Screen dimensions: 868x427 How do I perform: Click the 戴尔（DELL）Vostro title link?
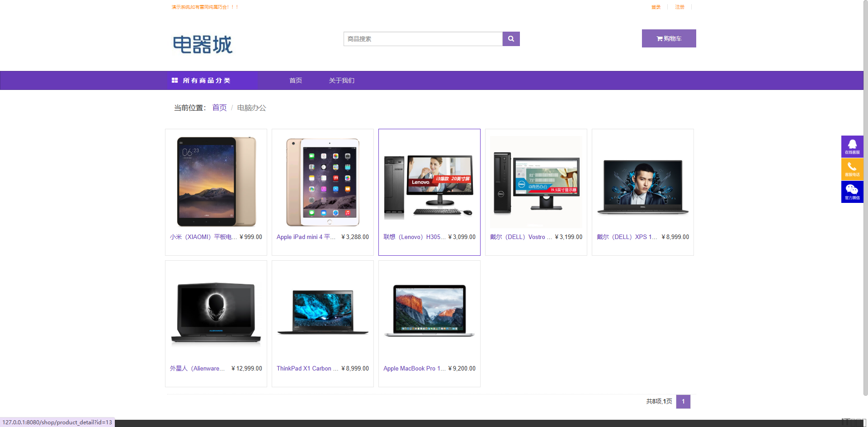point(521,237)
